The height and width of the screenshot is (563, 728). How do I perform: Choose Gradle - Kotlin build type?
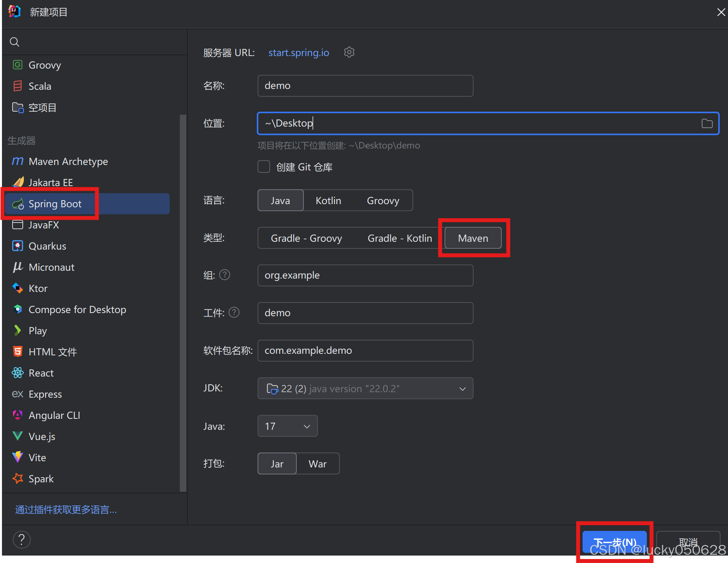click(x=399, y=238)
